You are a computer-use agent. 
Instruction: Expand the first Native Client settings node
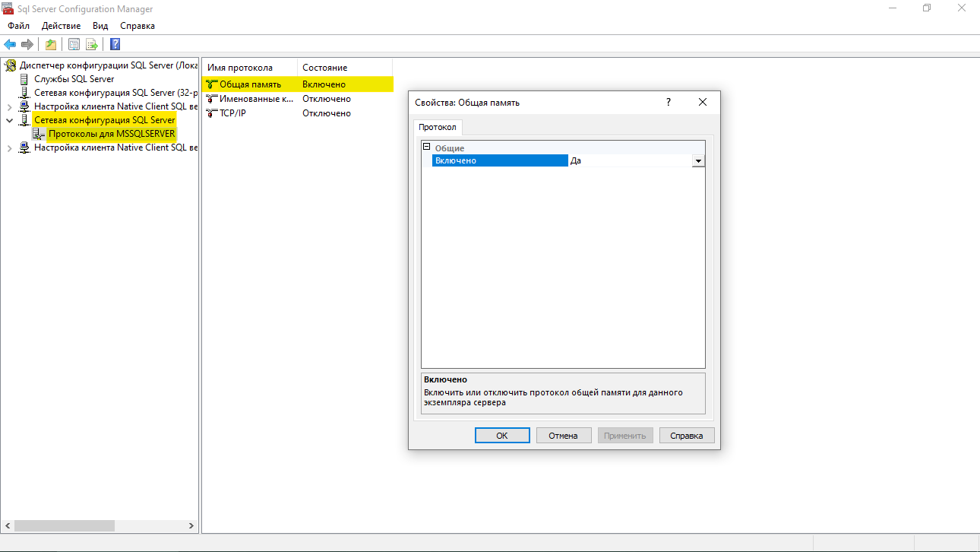point(10,106)
